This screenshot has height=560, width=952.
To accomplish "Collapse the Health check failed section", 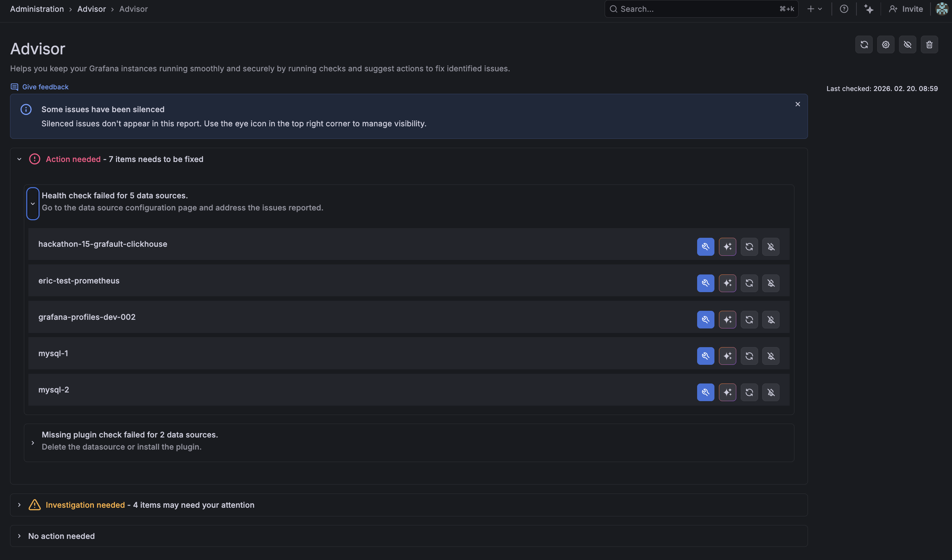I will tap(33, 204).
